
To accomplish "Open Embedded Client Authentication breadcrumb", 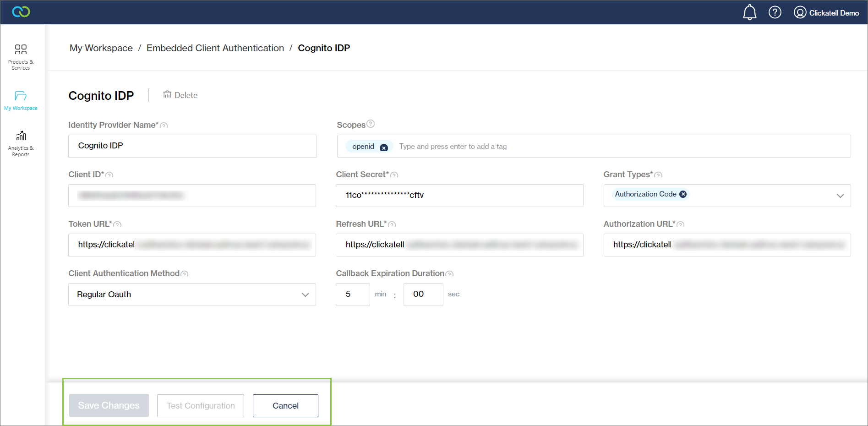I will point(215,48).
